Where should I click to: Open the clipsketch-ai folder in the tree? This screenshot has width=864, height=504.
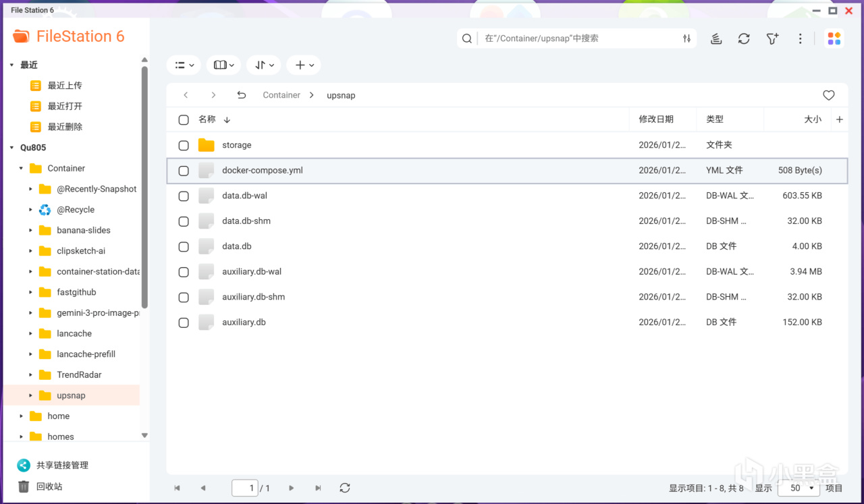(81, 251)
